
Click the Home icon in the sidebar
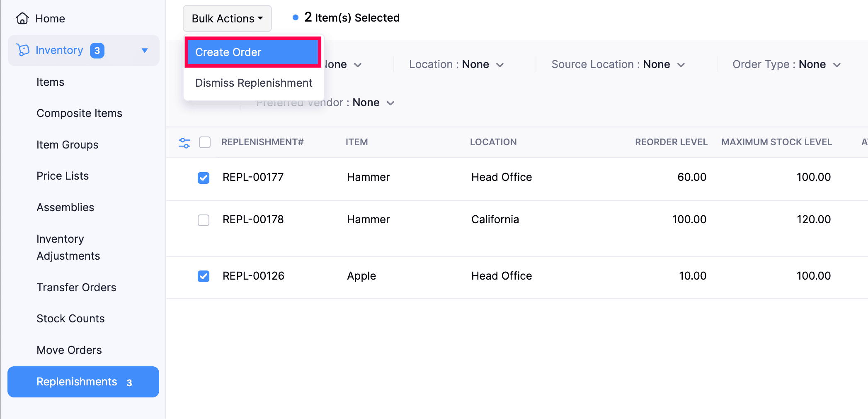tap(22, 18)
